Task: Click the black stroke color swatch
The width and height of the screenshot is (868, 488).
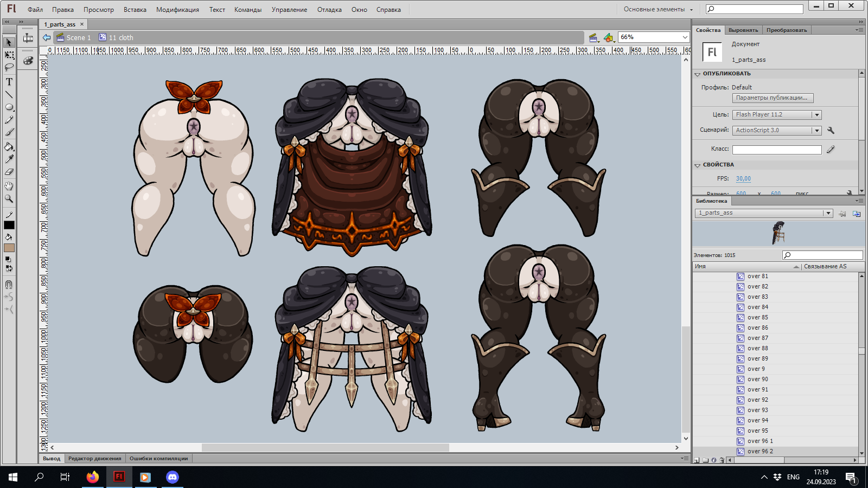Action: tap(9, 225)
